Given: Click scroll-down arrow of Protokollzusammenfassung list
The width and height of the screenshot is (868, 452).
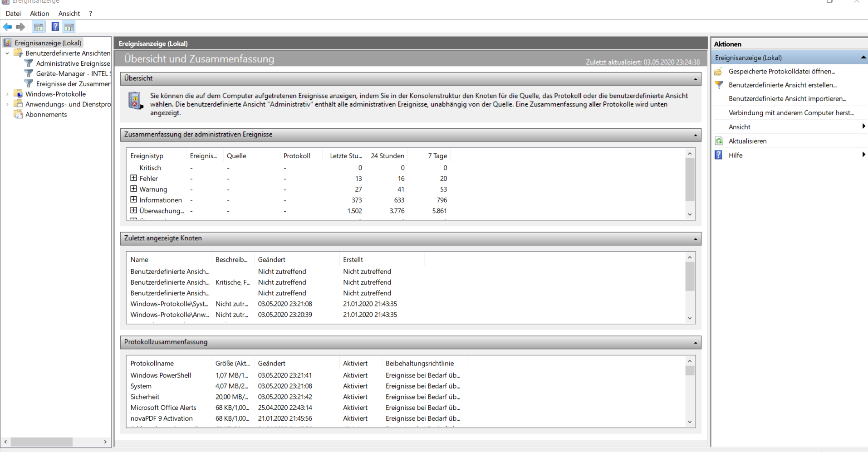Looking at the screenshot, I should pyautogui.click(x=690, y=422).
